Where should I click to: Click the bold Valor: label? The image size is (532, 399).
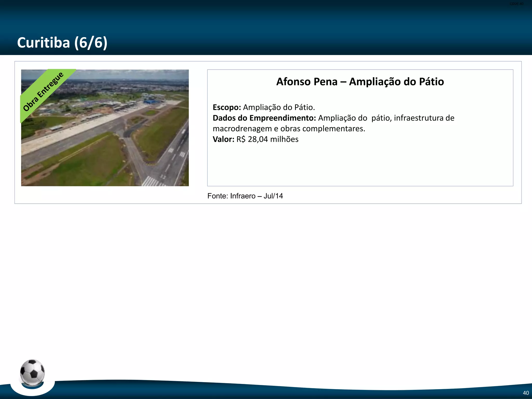pos(223,139)
